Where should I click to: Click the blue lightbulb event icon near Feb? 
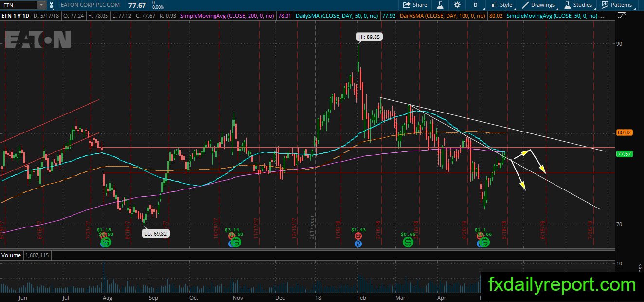tap(358, 243)
